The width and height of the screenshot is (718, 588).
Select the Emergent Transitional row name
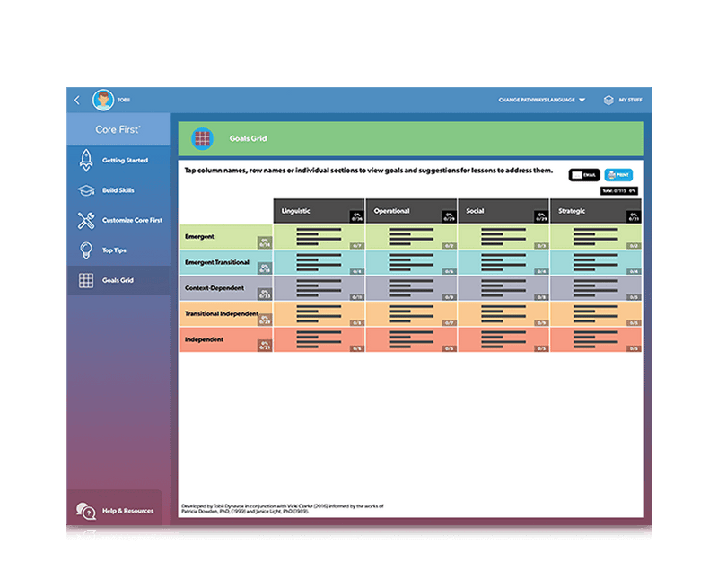coord(226,262)
